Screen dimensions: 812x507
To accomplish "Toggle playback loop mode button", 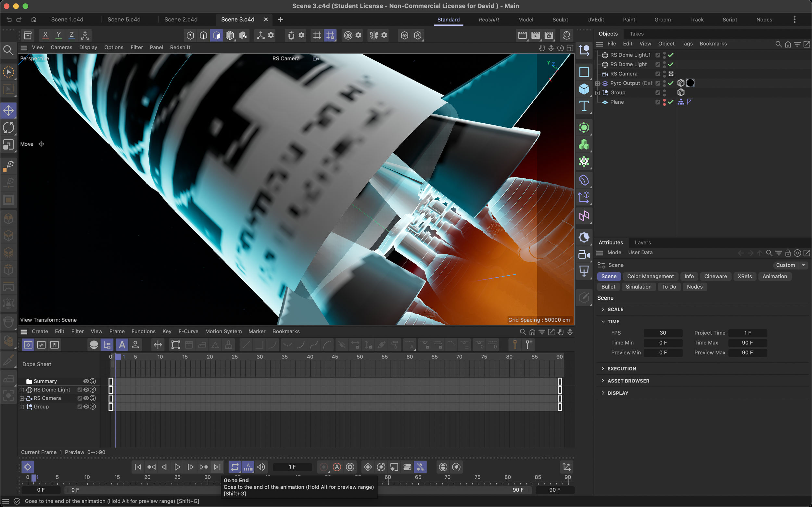I will (x=235, y=467).
